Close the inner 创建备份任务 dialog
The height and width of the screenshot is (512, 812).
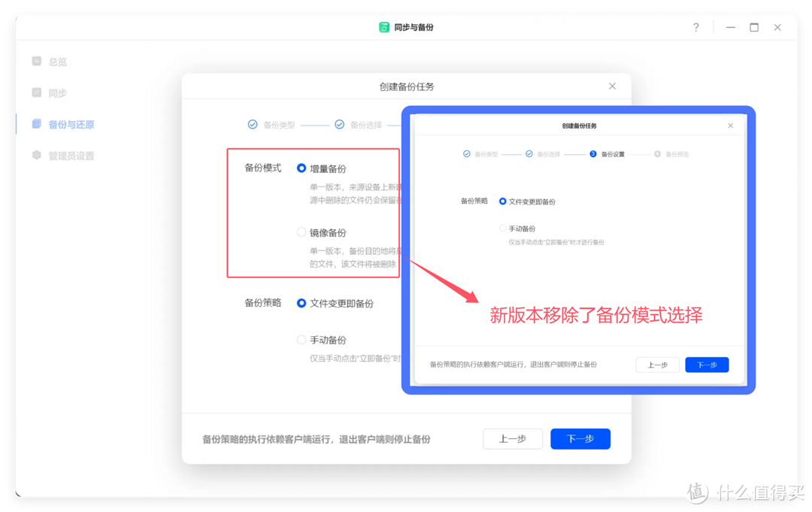tap(729, 126)
